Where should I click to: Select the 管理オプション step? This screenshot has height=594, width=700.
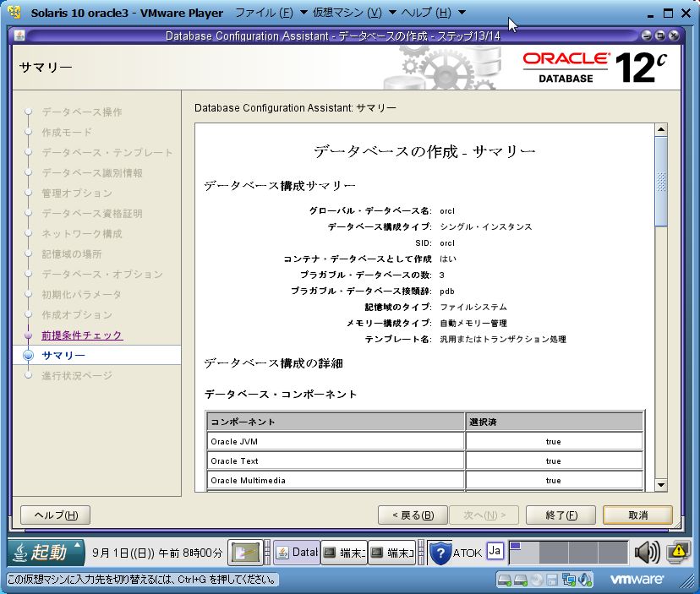pyautogui.click(x=77, y=193)
